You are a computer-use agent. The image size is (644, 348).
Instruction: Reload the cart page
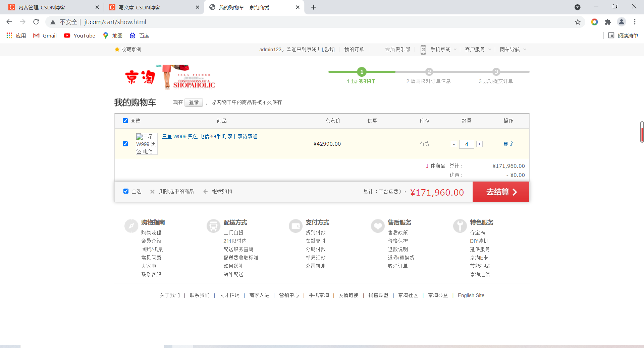coord(36,22)
